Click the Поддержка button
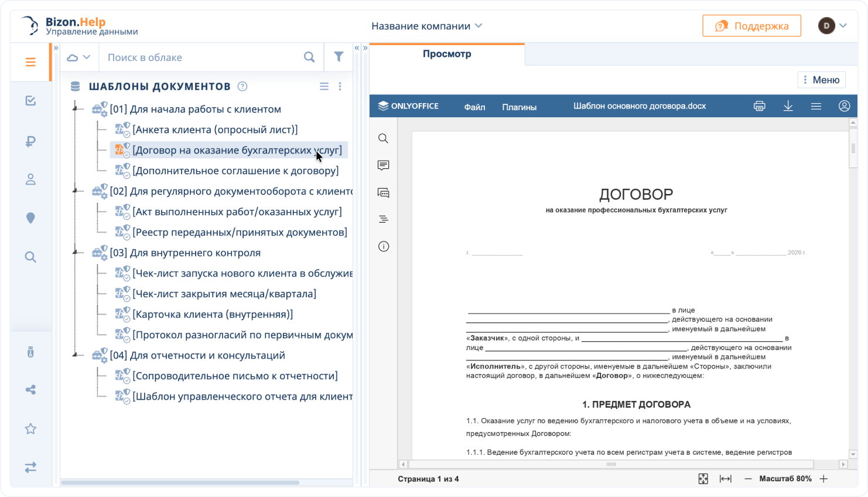The image size is (868, 497). coord(751,26)
